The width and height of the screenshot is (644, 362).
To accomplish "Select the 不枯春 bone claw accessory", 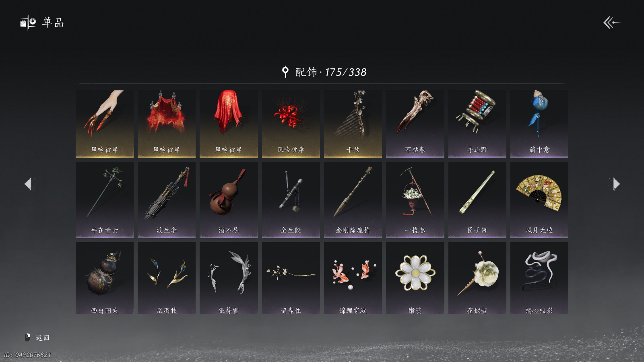I will [415, 123].
